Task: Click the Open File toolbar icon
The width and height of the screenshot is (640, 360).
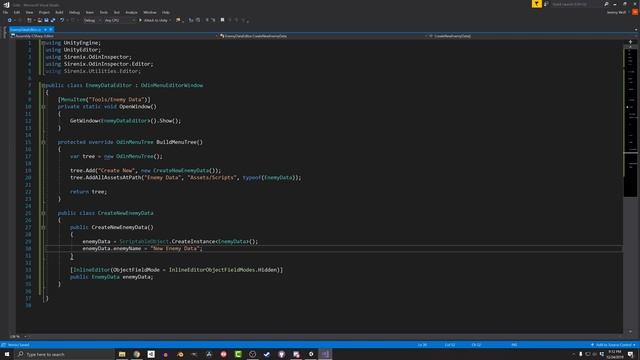Action: pos(40,20)
